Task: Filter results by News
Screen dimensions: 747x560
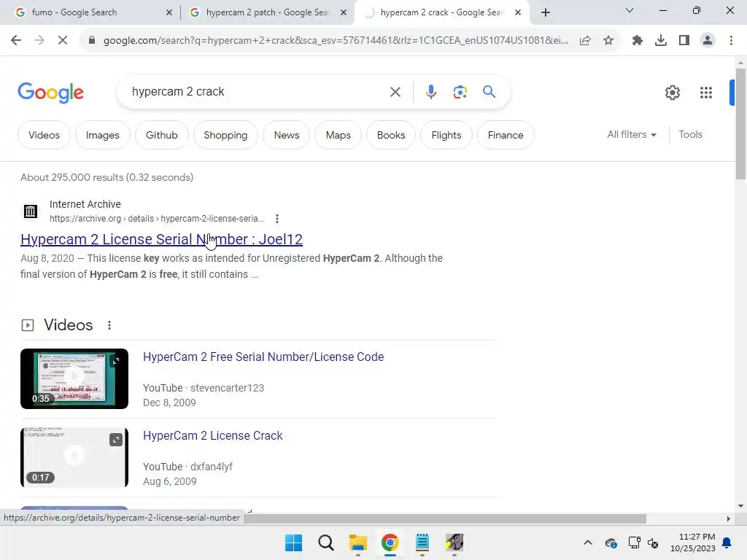Action: (x=286, y=135)
